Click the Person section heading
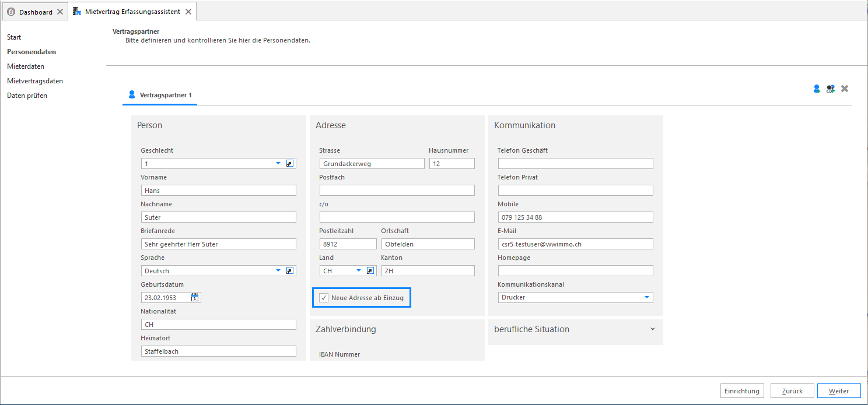This screenshot has height=405, width=868. (150, 125)
